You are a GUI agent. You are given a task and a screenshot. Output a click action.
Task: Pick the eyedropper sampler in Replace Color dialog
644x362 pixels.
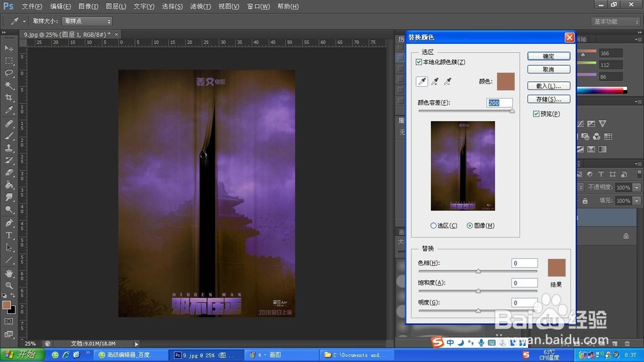pos(422,81)
